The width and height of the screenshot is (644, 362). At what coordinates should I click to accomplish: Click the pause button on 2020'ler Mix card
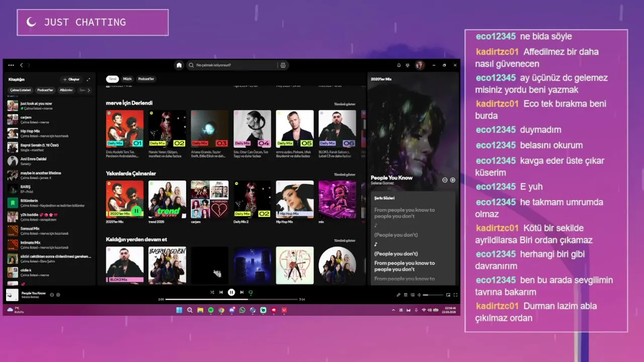coord(136,211)
